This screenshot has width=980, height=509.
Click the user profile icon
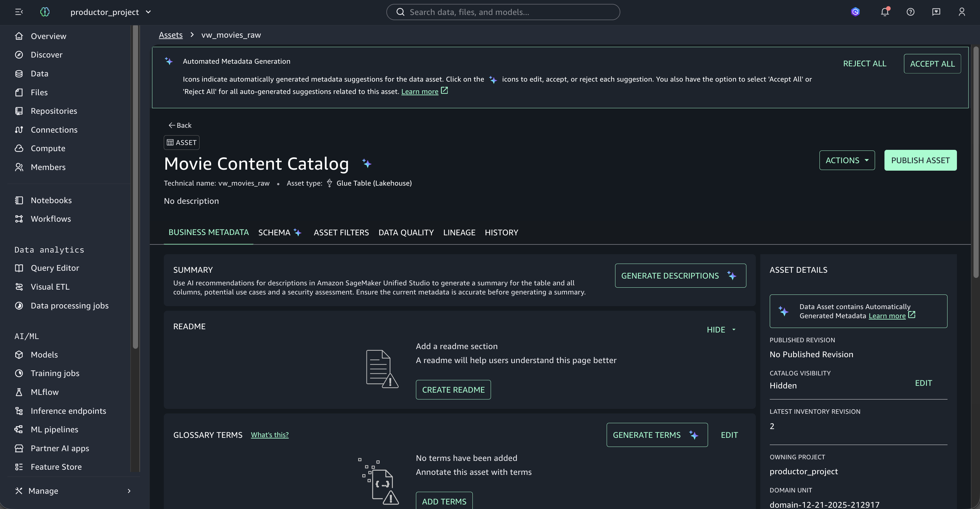pyautogui.click(x=962, y=12)
